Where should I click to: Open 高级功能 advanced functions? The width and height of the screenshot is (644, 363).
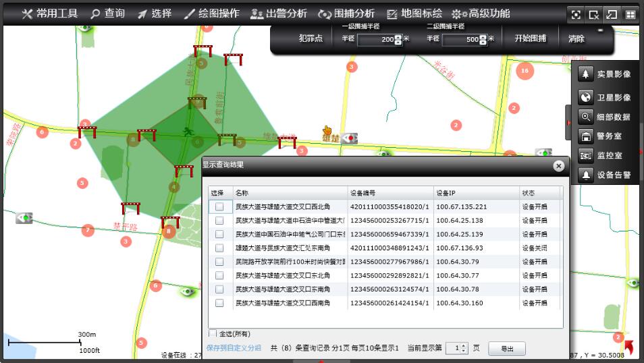click(480, 13)
